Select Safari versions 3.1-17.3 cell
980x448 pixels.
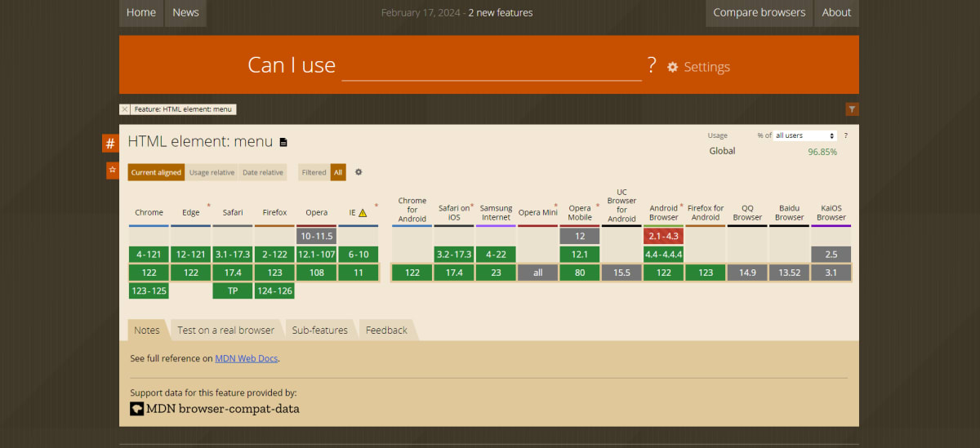click(x=233, y=255)
